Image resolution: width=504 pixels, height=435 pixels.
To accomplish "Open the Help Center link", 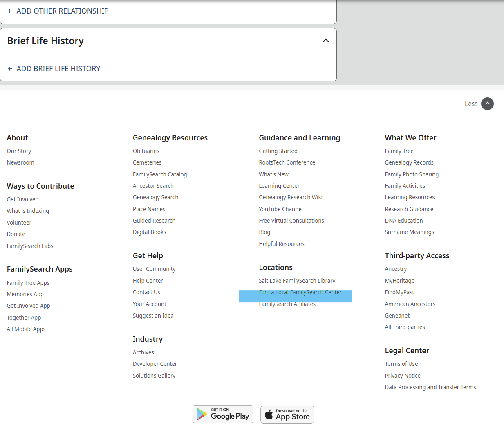I will click(x=148, y=281).
